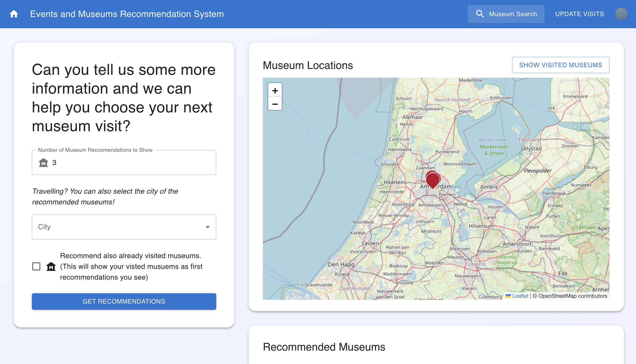Screen dimensions: 636x364
Task: Zoom out the map with minus button
Action: 275,104
